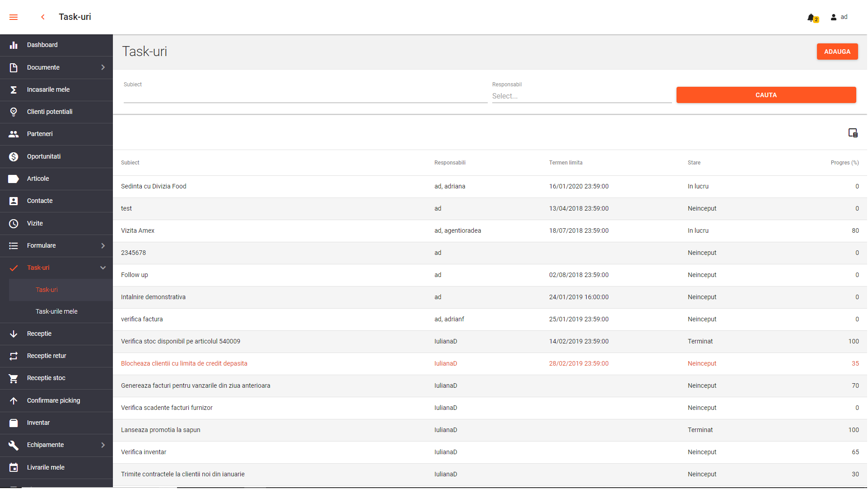This screenshot has height=489, width=868.
Task: Collapse the Task-uri submenu chevron
Action: [103, 268]
